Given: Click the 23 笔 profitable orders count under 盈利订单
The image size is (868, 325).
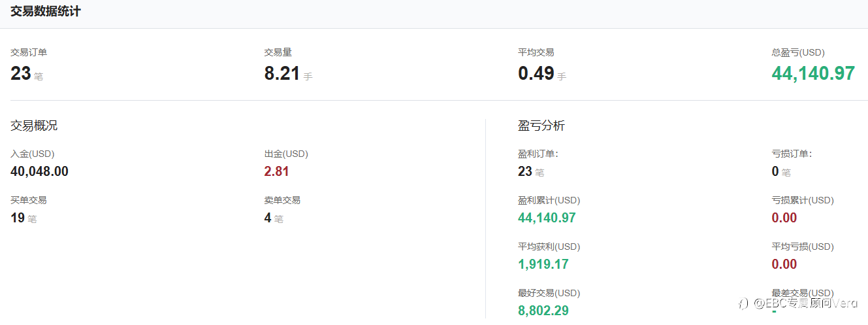Looking at the screenshot, I should click(531, 171).
